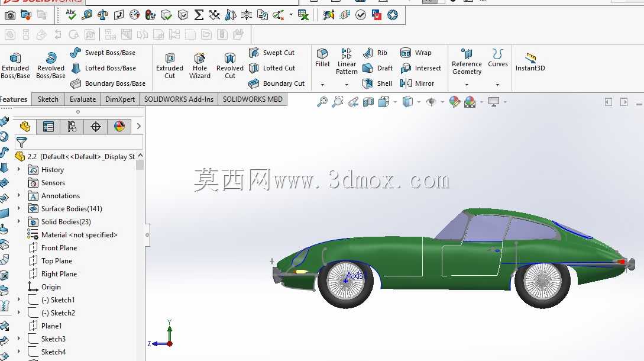Select the Rib tool
644x361 pixels.
[x=376, y=53]
